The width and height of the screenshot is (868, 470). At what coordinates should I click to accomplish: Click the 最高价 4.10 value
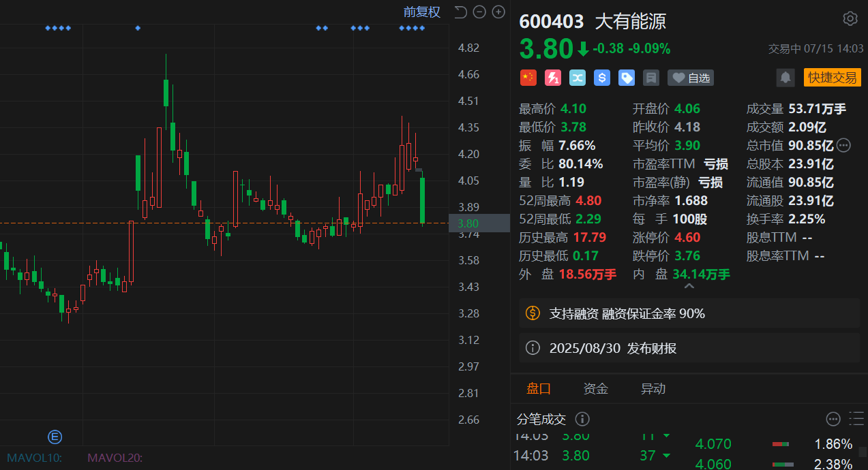(x=573, y=108)
